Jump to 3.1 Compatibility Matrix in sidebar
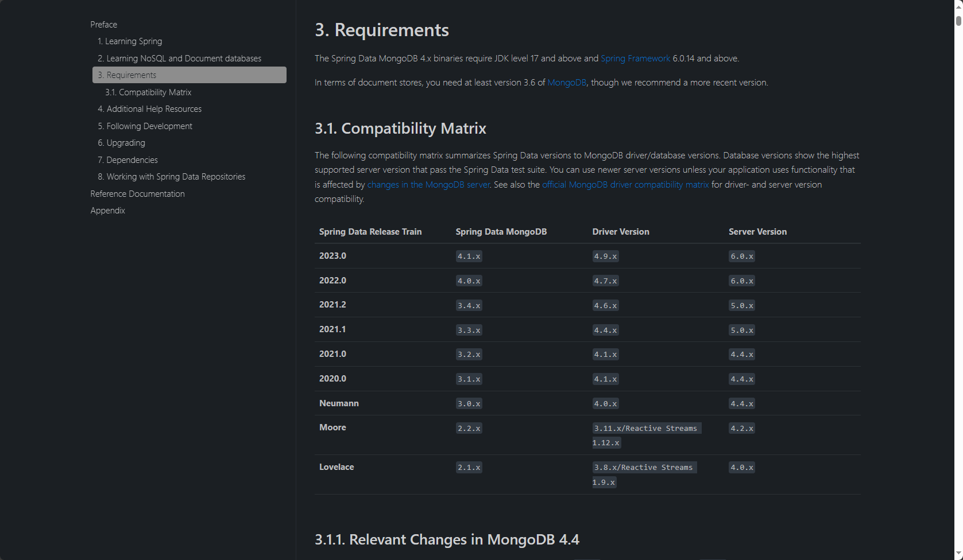The image size is (963, 560). [148, 92]
